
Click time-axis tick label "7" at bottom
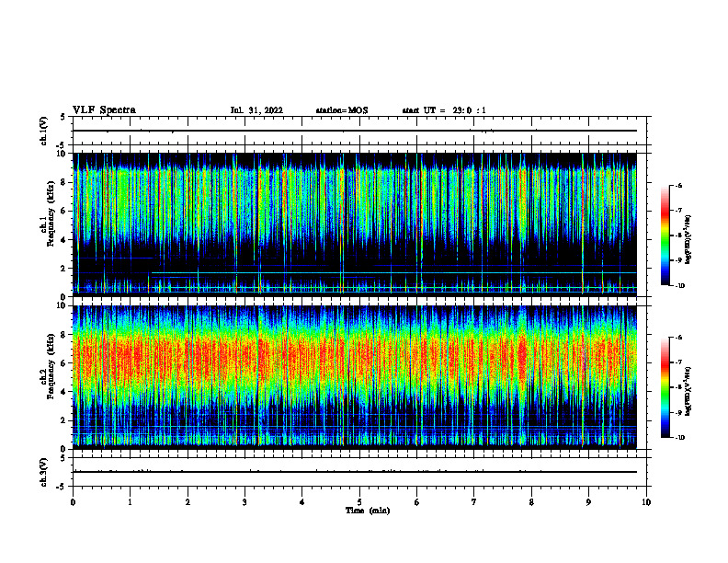pyautogui.click(x=474, y=502)
